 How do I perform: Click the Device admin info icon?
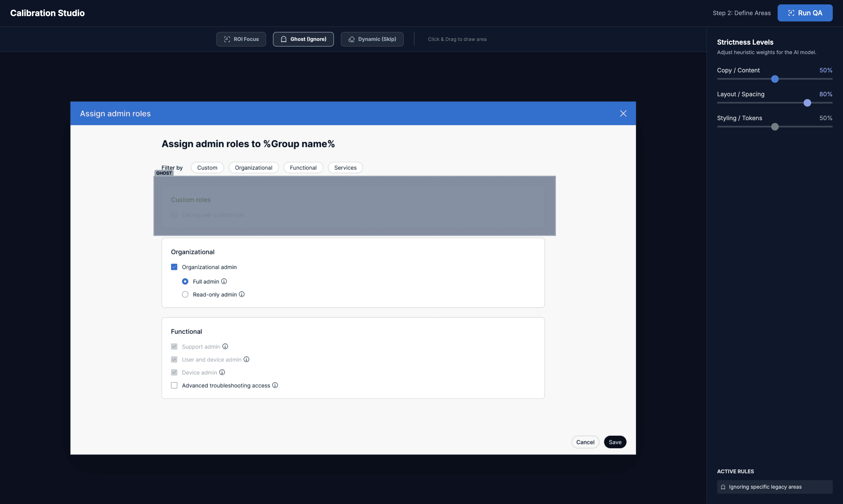tap(222, 372)
